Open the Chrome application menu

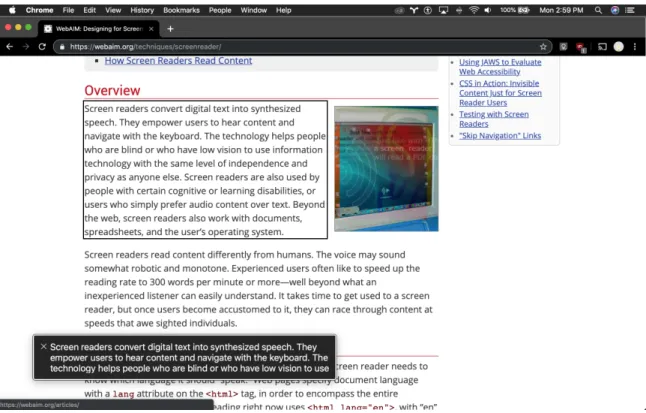(39, 10)
